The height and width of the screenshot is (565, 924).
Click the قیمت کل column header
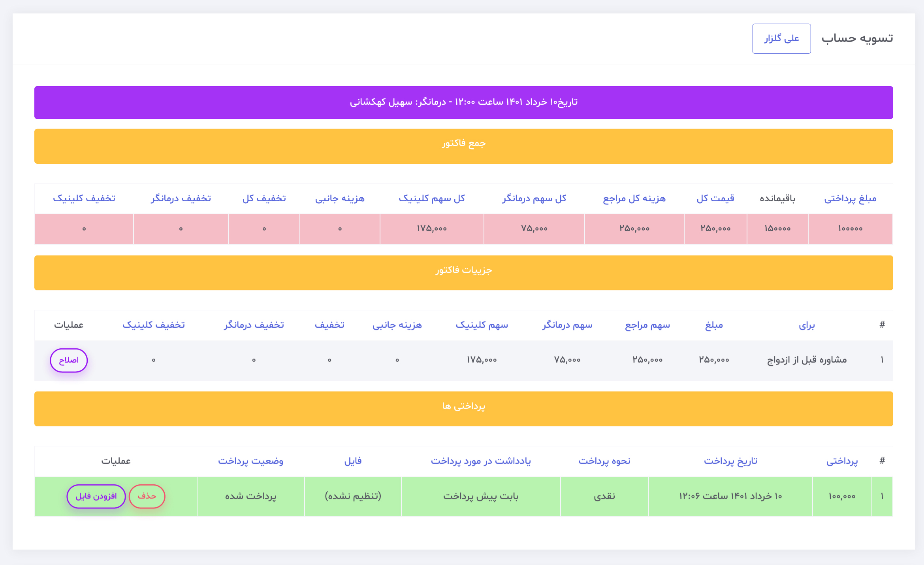pyautogui.click(x=715, y=198)
